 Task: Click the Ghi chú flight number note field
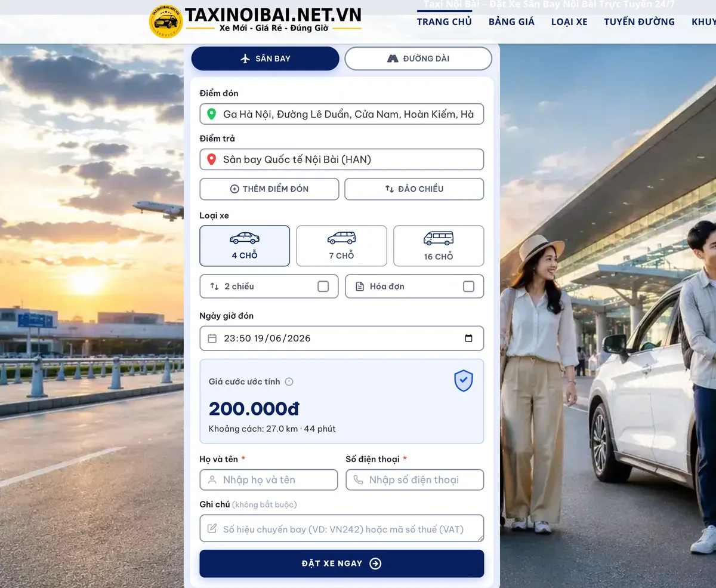[342, 528]
